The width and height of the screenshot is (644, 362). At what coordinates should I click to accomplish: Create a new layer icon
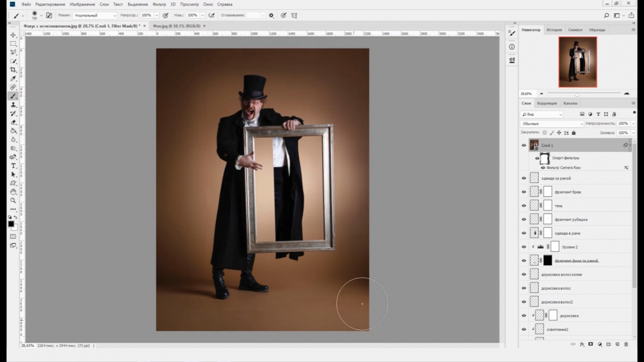pyautogui.click(x=617, y=344)
